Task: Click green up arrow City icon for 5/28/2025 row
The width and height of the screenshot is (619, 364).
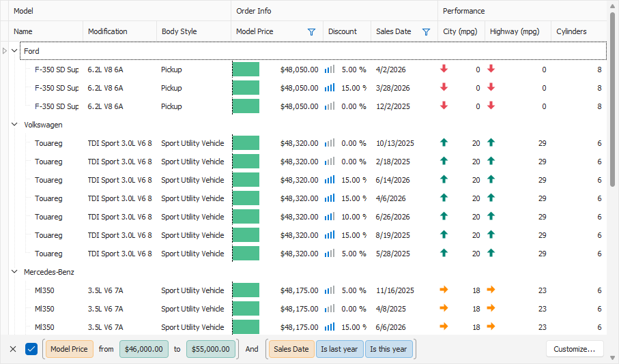Action: (x=444, y=253)
